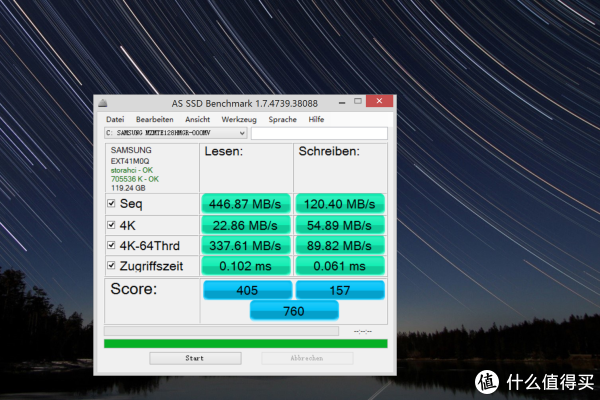The image size is (600, 400).
Task: Click 4K write result 54.89 MB/s
Action: (340, 225)
